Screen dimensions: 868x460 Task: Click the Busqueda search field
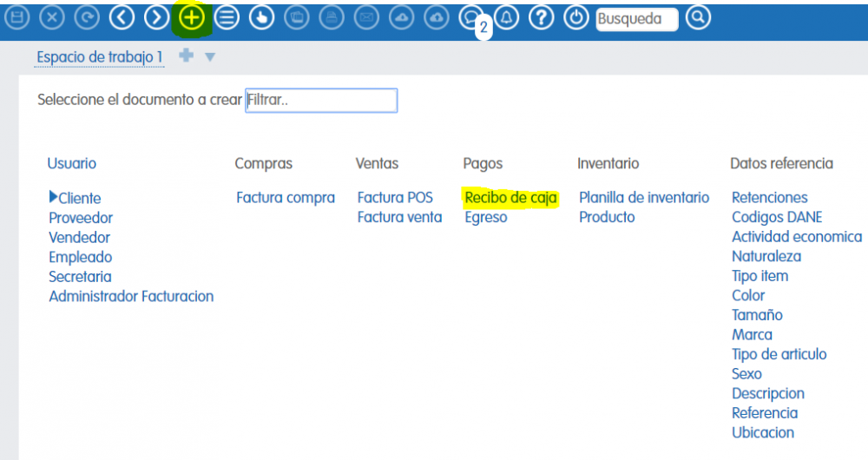pyautogui.click(x=636, y=19)
